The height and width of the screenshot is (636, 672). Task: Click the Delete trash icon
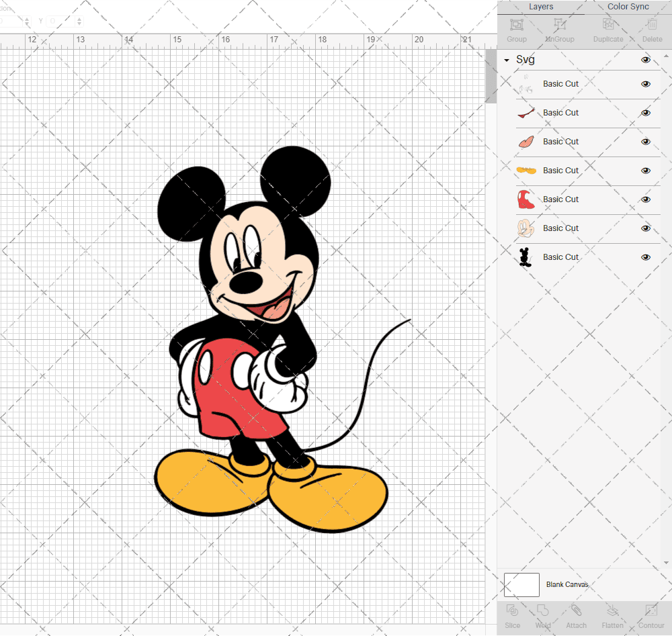click(652, 24)
